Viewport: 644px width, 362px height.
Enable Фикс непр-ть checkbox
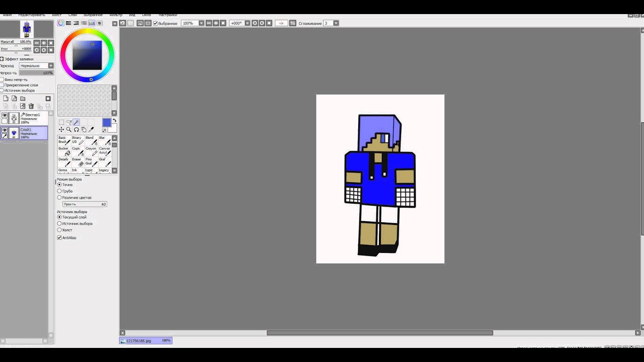pos(2,79)
